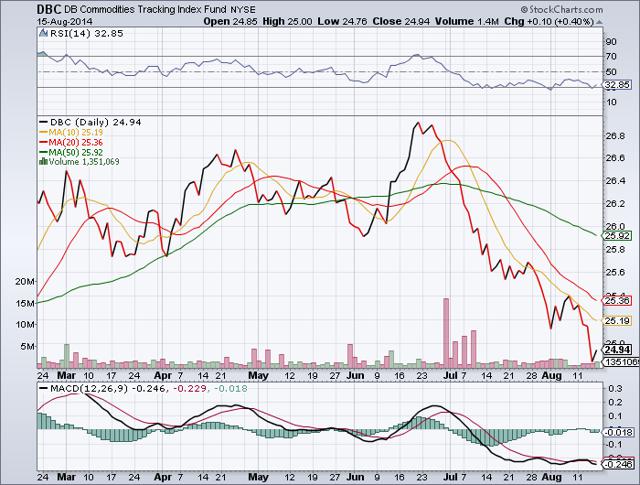This screenshot has width=640, height=485.
Task: Click the High 25.00 value
Action: tap(287, 22)
